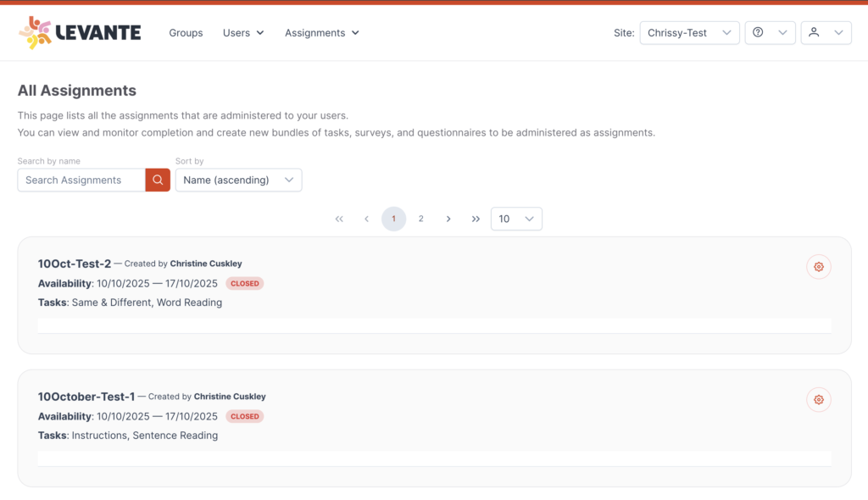Go to page 2 of assignments
The height and width of the screenshot is (500, 868).
pyautogui.click(x=421, y=219)
